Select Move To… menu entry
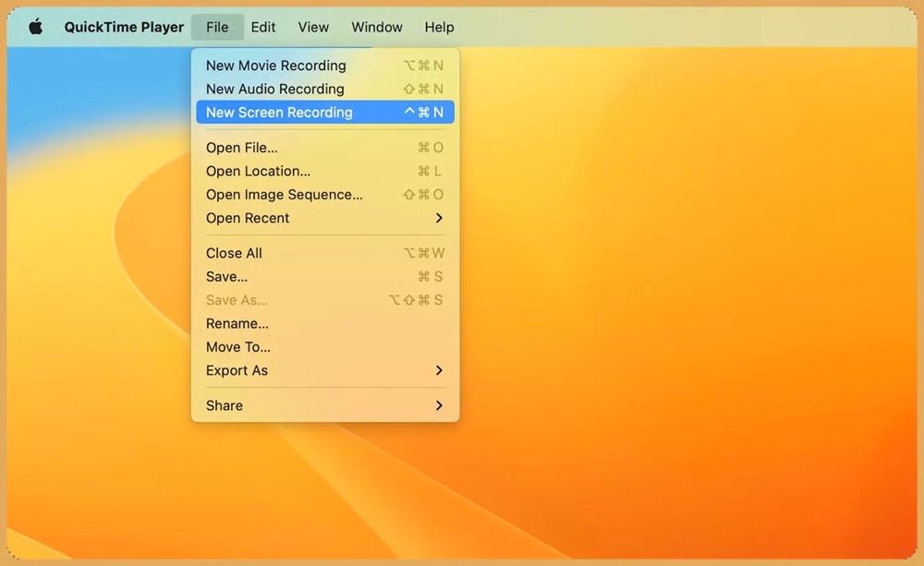The image size is (924, 566). [x=238, y=347]
